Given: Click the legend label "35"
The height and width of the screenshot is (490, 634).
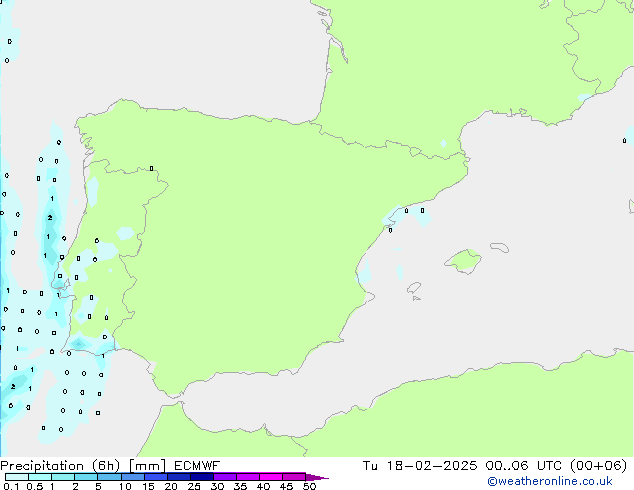Looking at the screenshot, I should pos(240,486).
